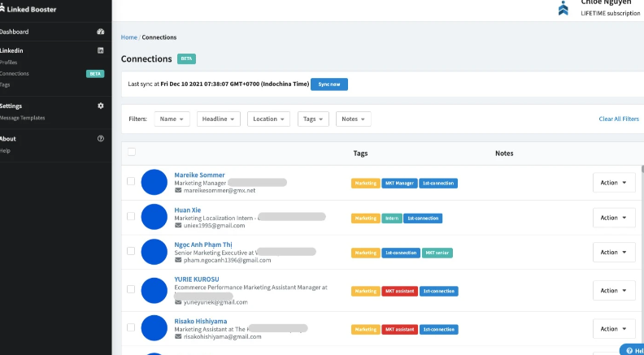Click the Sync now button
Image resolution: width=644 pixels, height=355 pixels.
(329, 84)
